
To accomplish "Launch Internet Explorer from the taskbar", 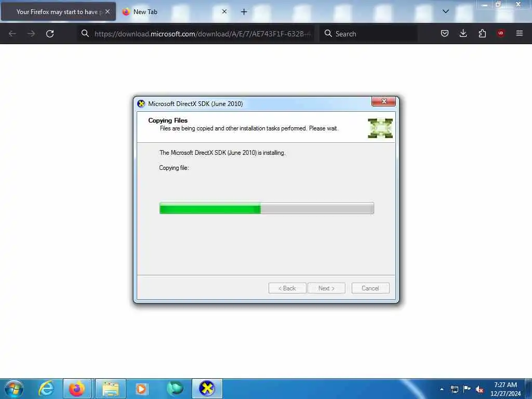I will tap(46, 389).
